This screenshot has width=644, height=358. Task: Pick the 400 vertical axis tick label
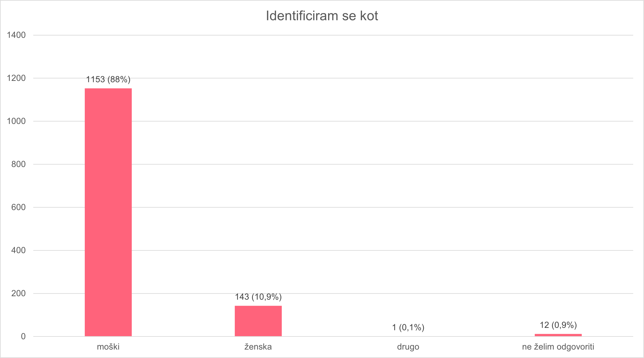[18, 250]
